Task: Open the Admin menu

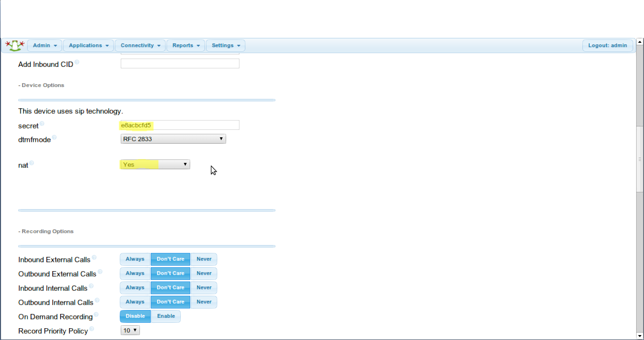Action: click(x=44, y=45)
